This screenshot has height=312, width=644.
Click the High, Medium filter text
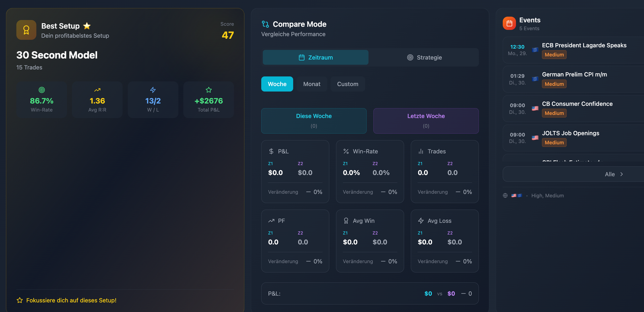[547, 196]
